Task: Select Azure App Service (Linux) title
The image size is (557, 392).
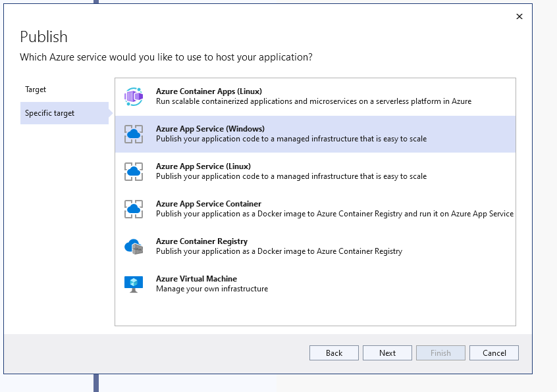Action: 203,166
